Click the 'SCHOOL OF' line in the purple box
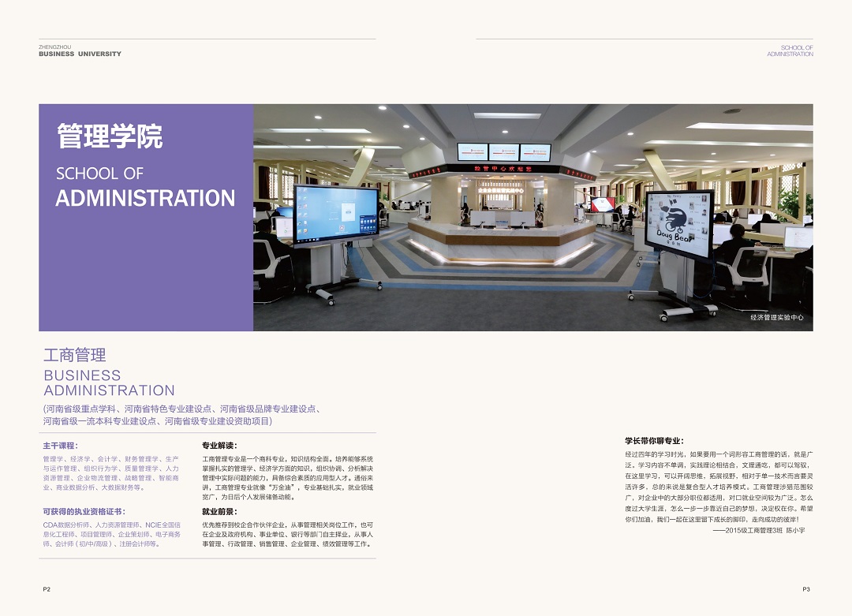Image resolution: width=852 pixels, height=616 pixels. tap(99, 174)
